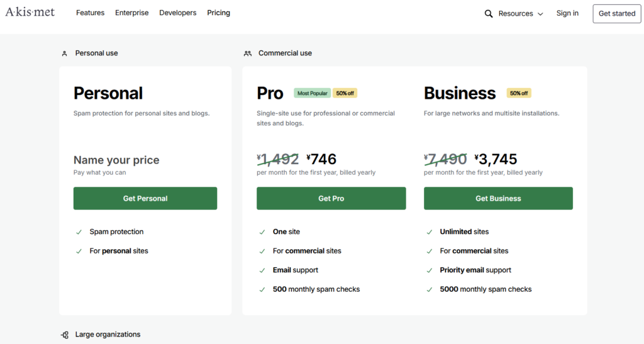
Task: Click the checkmark beside Priority email support
Action: [429, 270]
